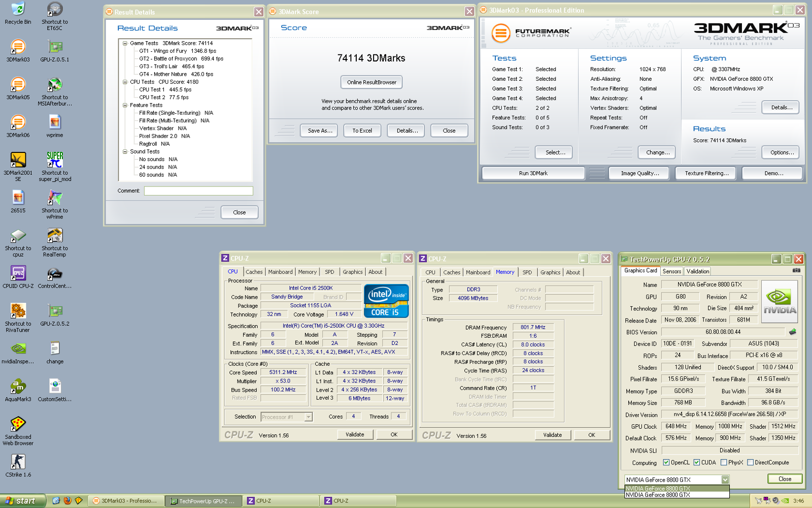Click the Texture Filtering... button
The width and height of the screenshot is (812, 508).
pos(706,173)
